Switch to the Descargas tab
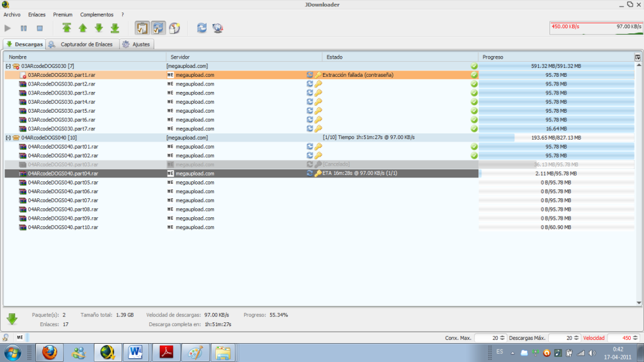644x362 pixels. [x=24, y=44]
